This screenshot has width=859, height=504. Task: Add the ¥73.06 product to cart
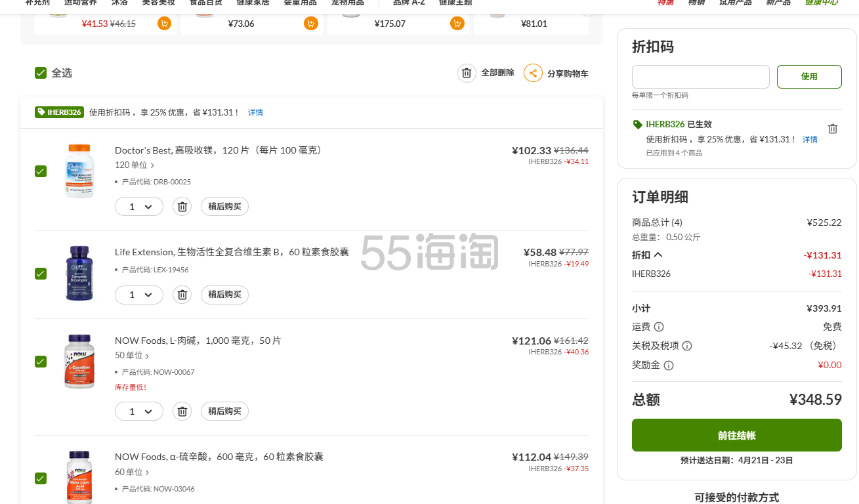click(310, 24)
